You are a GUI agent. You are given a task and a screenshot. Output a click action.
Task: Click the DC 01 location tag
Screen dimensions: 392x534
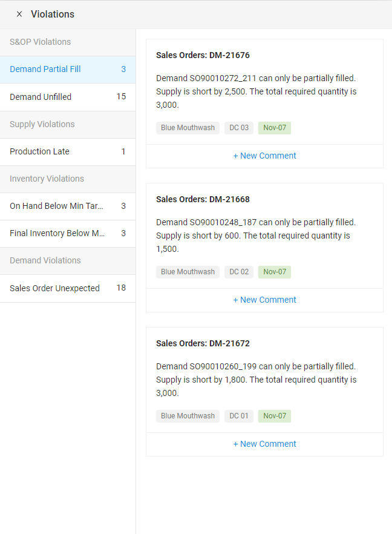tap(239, 416)
